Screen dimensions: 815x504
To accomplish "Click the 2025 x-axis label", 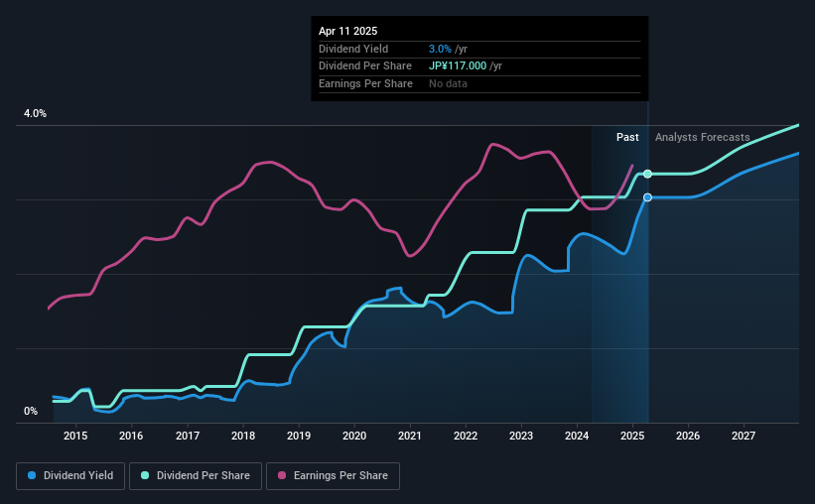I will (x=632, y=436).
